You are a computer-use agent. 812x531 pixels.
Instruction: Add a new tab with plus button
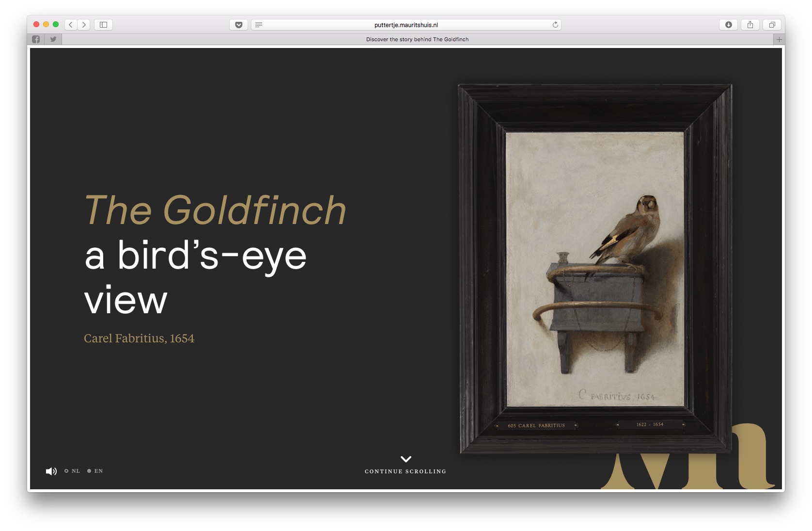point(779,39)
